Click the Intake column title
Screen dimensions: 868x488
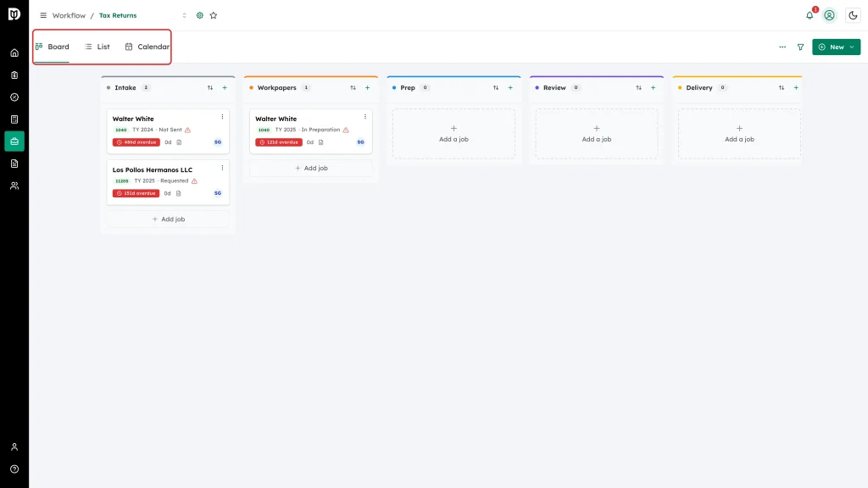[x=125, y=87]
